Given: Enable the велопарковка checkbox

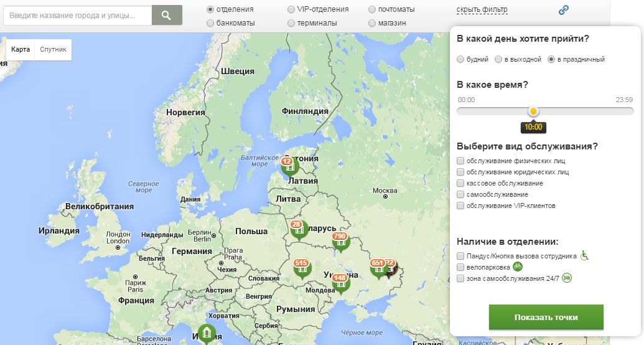Looking at the screenshot, I should point(460,267).
